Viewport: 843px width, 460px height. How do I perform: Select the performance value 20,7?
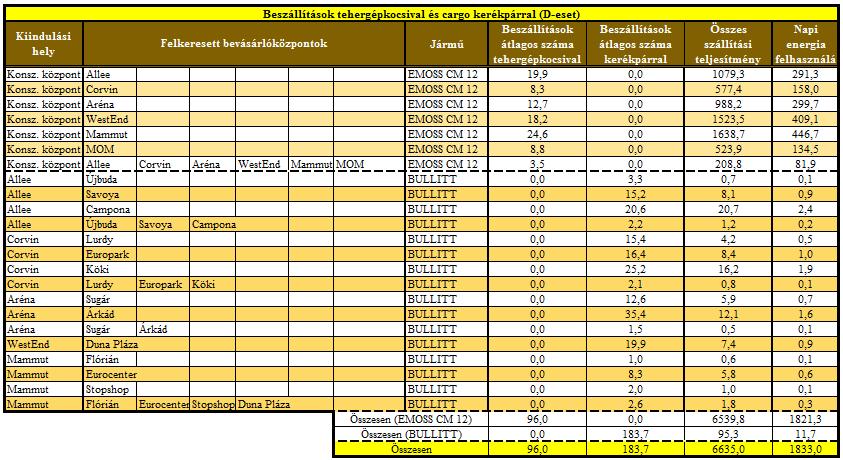pos(728,210)
